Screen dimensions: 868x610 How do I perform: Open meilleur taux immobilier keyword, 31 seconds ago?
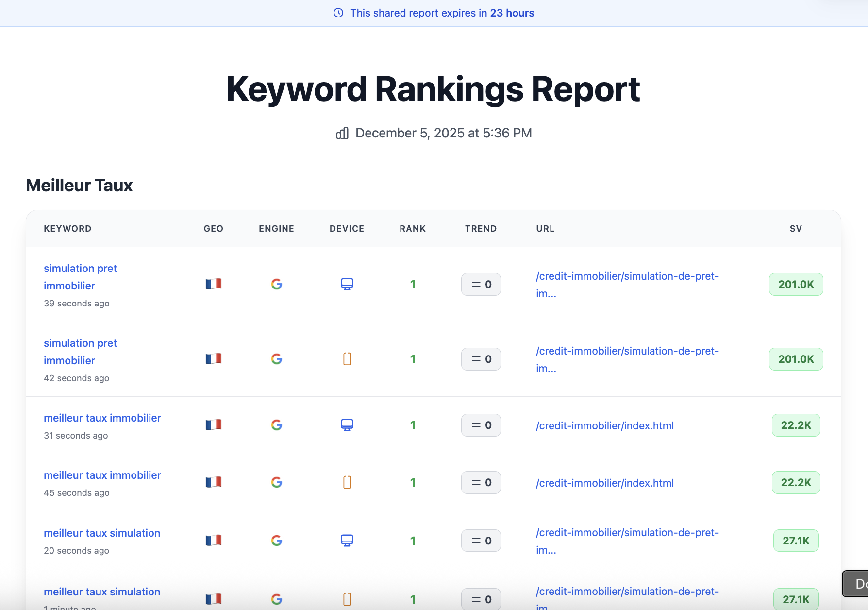click(102, 418)
